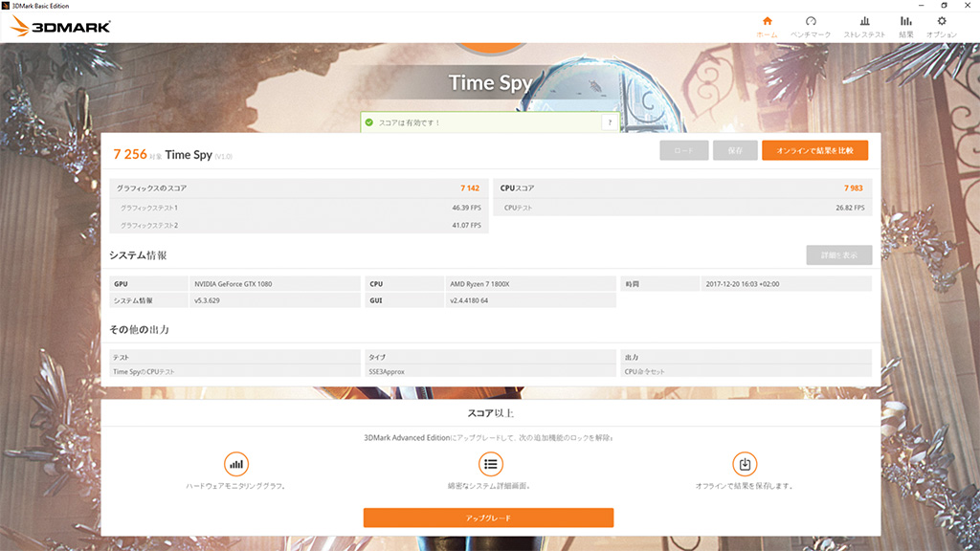Click the 46.39 FPS graphics test 1 value

pyautogui.click(x=466, y=208)
